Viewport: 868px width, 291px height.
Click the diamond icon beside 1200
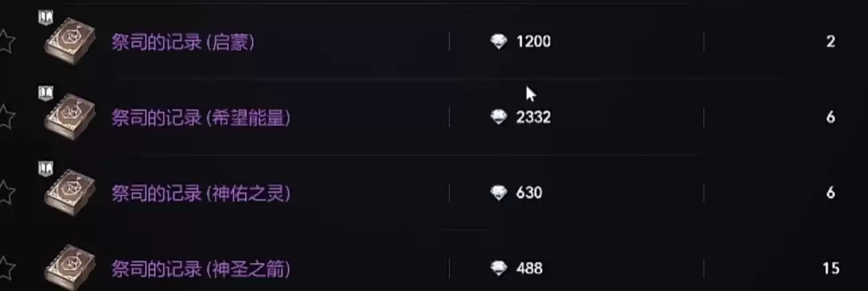(x=499, y=42)
